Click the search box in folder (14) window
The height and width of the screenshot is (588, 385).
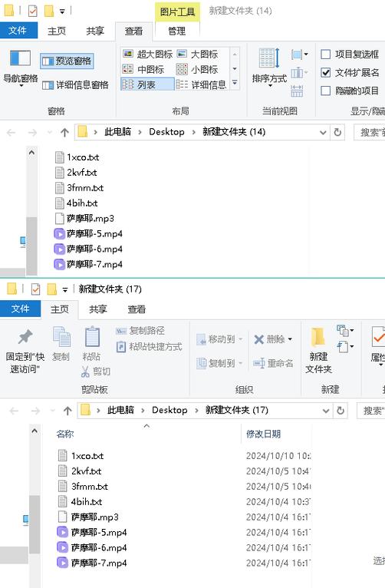point(369,132)
